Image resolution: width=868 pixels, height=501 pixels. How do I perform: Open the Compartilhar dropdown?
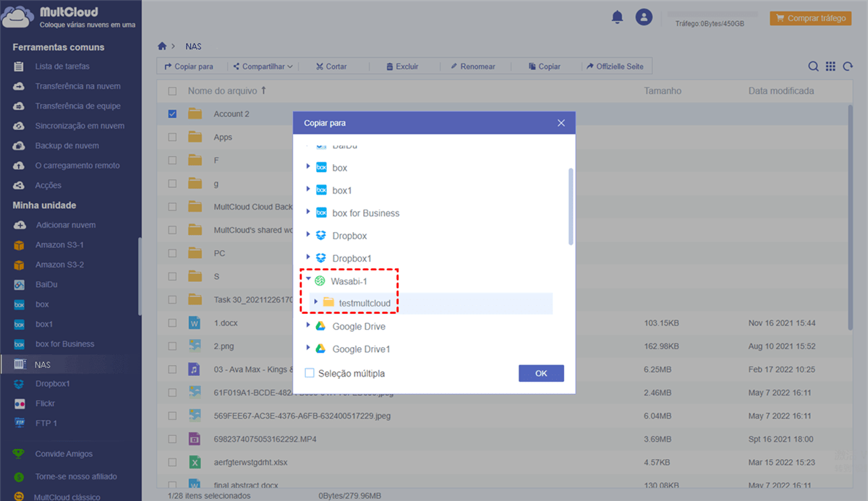click(263, 67)
